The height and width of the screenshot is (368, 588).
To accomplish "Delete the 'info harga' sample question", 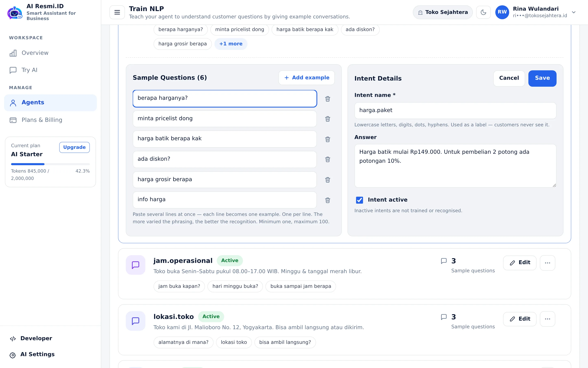I will point(327,200).
